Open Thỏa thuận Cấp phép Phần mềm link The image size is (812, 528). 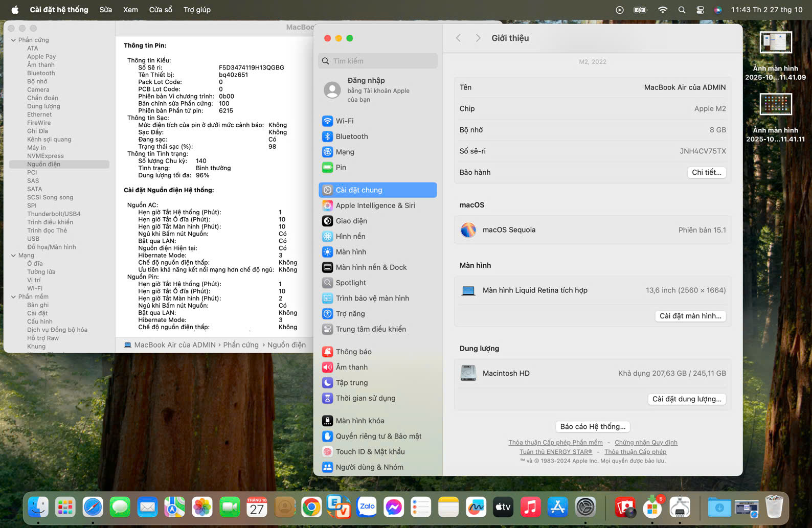(555, 443)
